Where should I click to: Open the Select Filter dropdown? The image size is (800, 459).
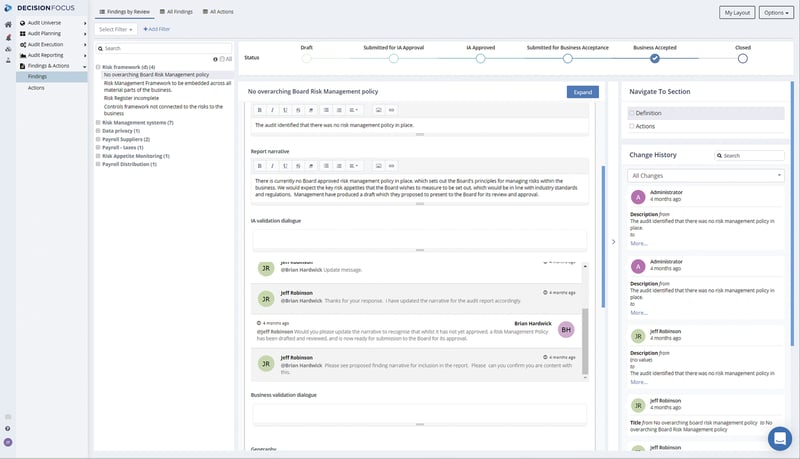point(115,30)
